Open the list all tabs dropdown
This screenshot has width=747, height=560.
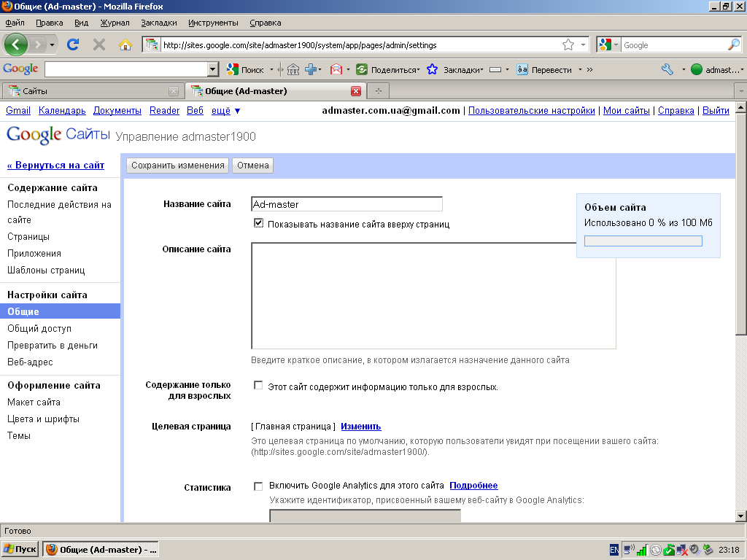click(x=741, y=90)
